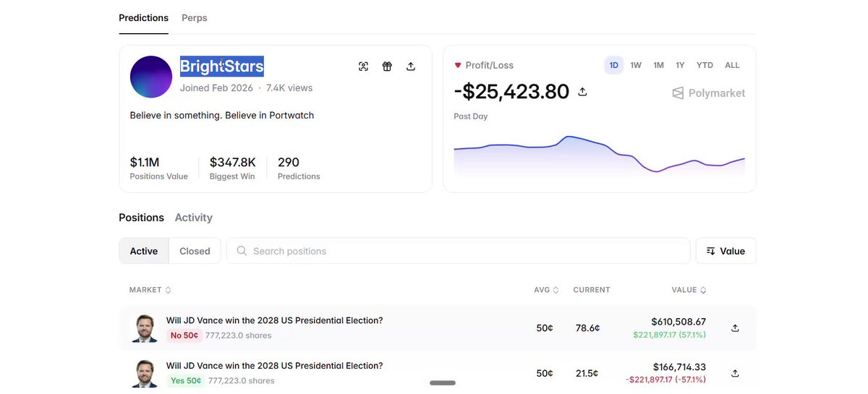Screen dimensions: 868x394
Task: Switch to the Predictions tab
Action: click(143, 17)
